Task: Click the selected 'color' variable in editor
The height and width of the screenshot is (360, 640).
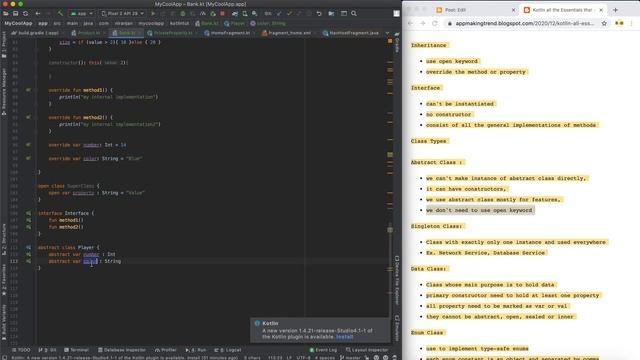Action: point(90,261)
